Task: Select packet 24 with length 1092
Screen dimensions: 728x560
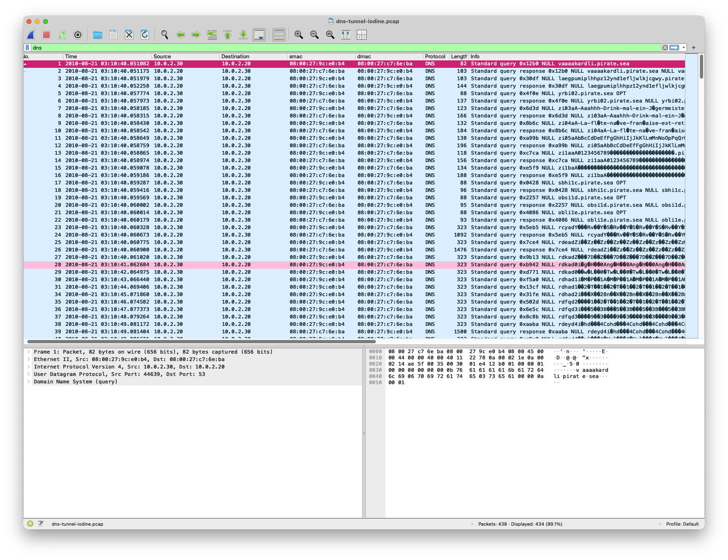Action: pos(354,235)
